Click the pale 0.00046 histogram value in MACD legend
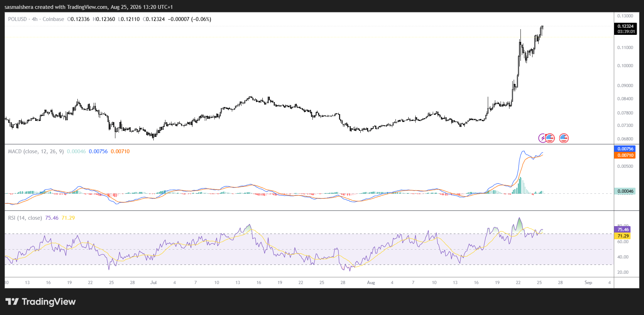 click(76, 151)
